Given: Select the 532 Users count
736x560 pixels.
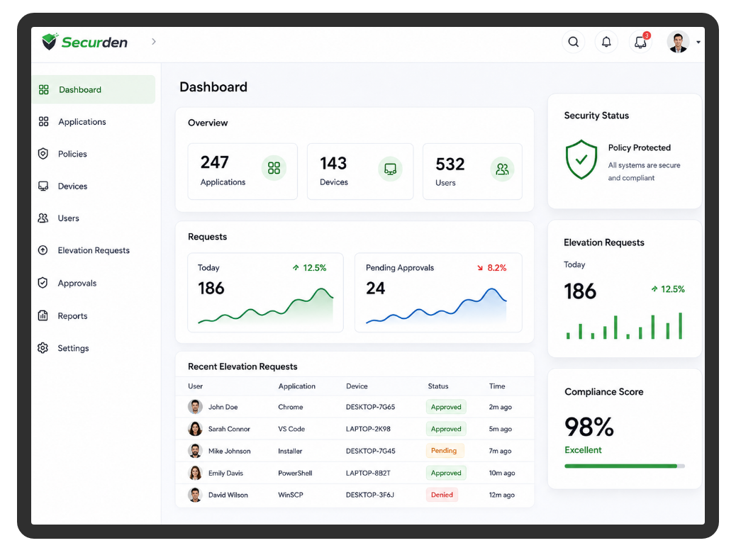Looking at the screenshot, I should click(x=450, y=164).
